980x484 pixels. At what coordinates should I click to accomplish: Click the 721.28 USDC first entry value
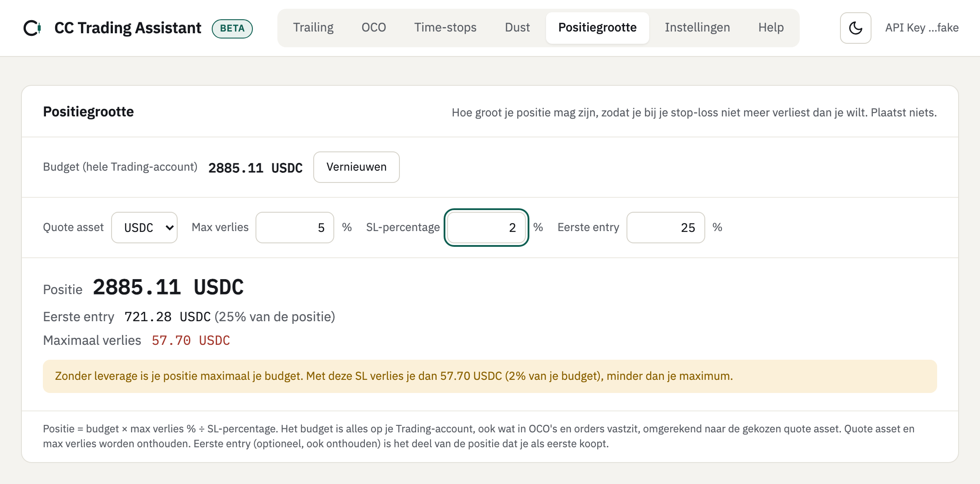(168, 316)
